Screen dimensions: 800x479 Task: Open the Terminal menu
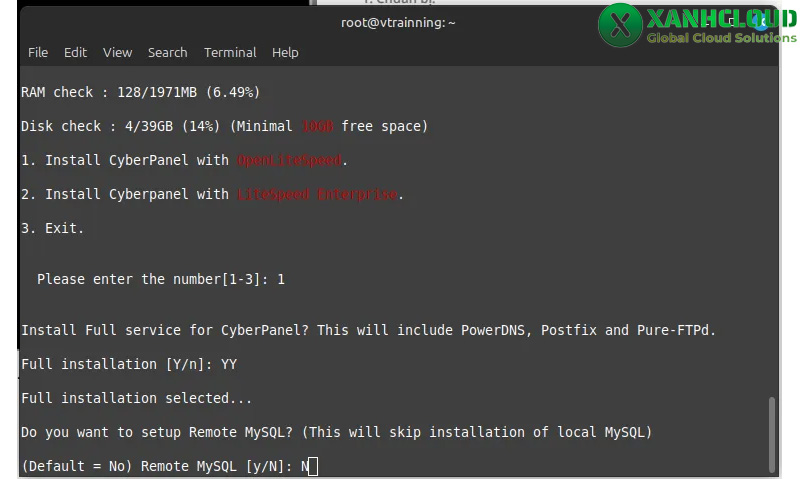pyautogui.click(x=230, y=53)
